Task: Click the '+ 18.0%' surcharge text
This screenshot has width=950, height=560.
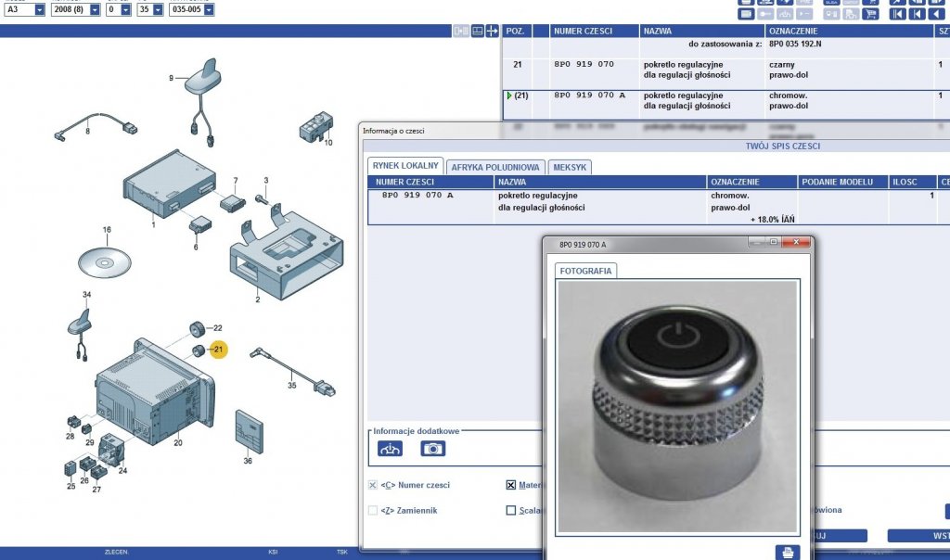Action: pos(772,219)
